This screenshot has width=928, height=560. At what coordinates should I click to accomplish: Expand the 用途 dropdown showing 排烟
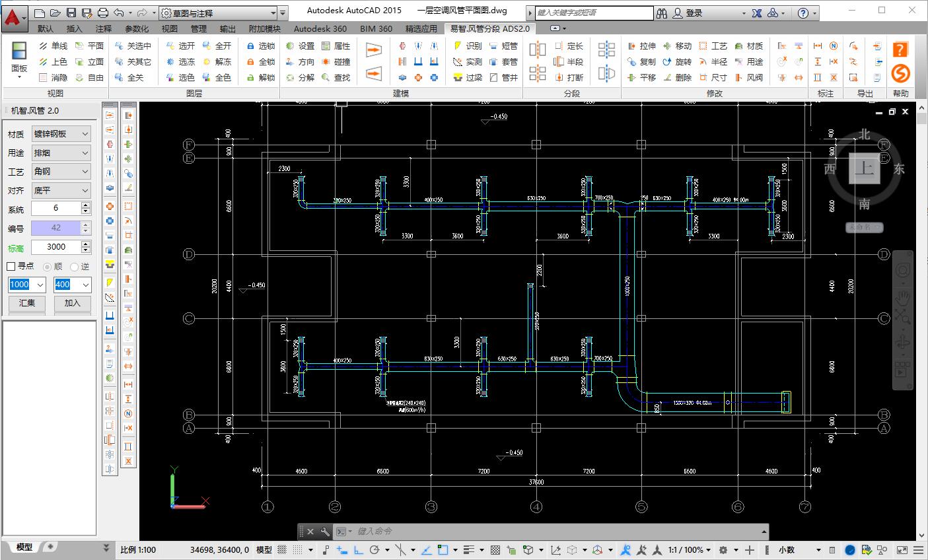tap(61, 153)
